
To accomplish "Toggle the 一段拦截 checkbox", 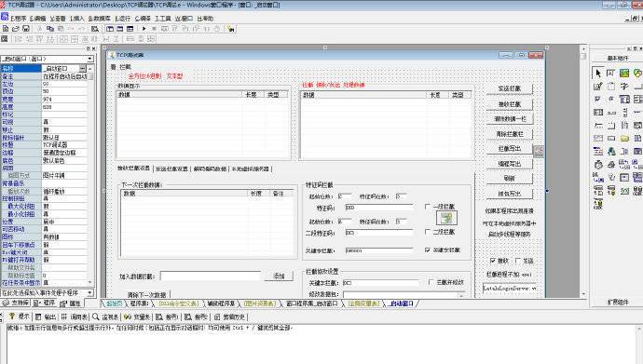I will [428, 207].
